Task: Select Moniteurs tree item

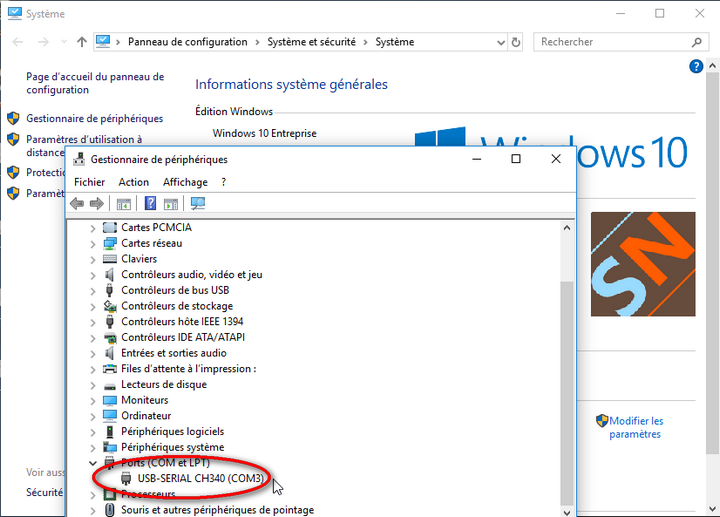Action: click(145, 400)
